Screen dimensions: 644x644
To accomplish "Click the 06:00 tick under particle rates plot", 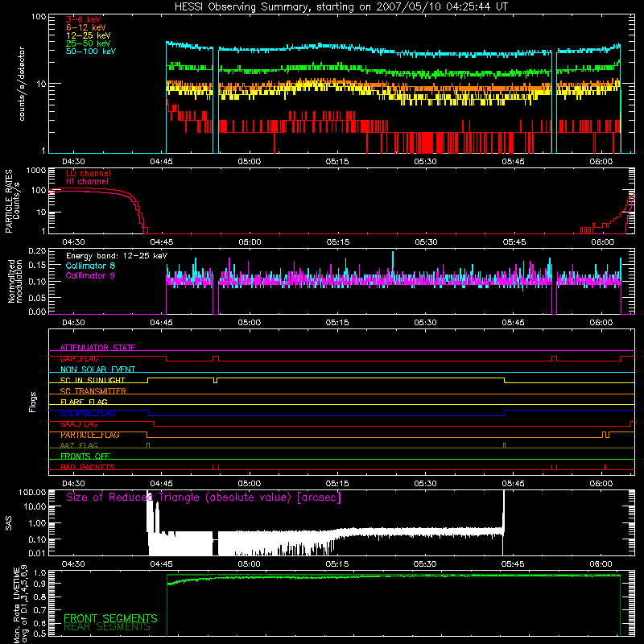I will 602,242.
